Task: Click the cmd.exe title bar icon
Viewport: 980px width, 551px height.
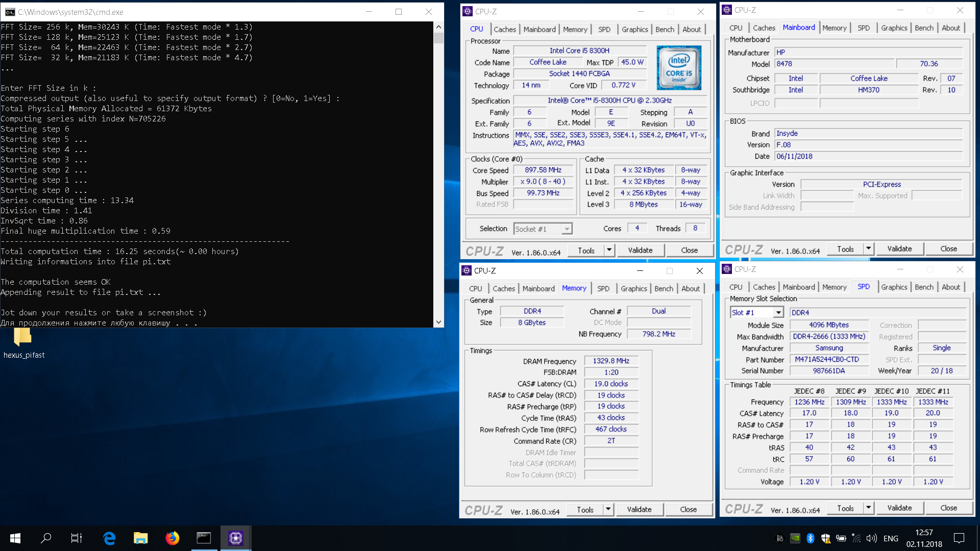Action: tap(10, 12)
